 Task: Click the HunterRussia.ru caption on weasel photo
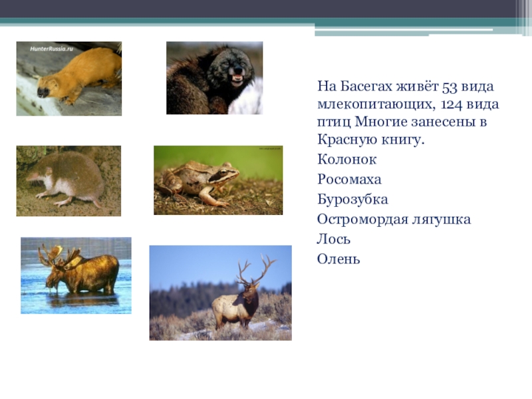tap(52, 49)
